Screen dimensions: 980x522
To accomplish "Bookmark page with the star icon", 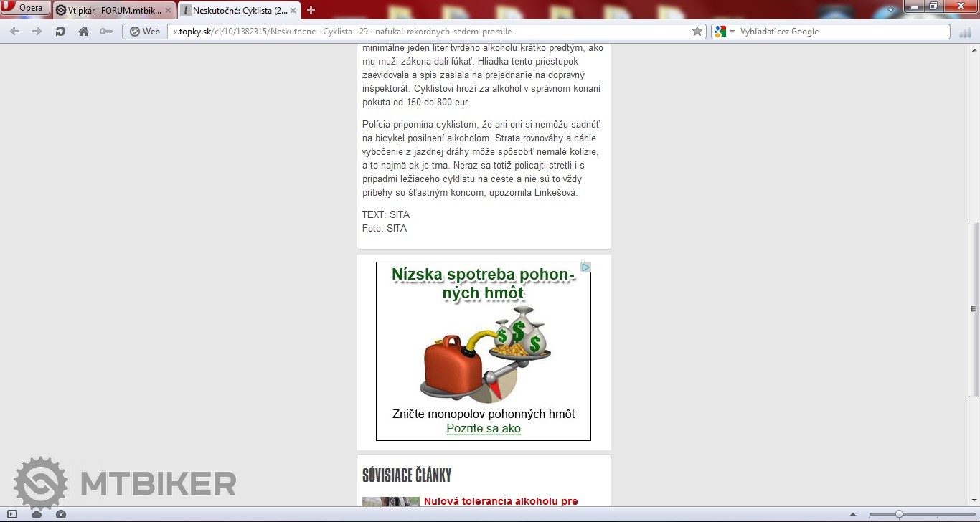I will pos(697,32).
